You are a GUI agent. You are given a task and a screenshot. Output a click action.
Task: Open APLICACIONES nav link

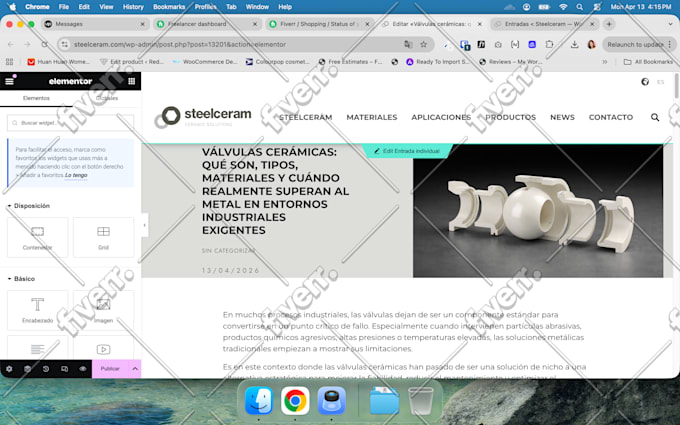441,117
